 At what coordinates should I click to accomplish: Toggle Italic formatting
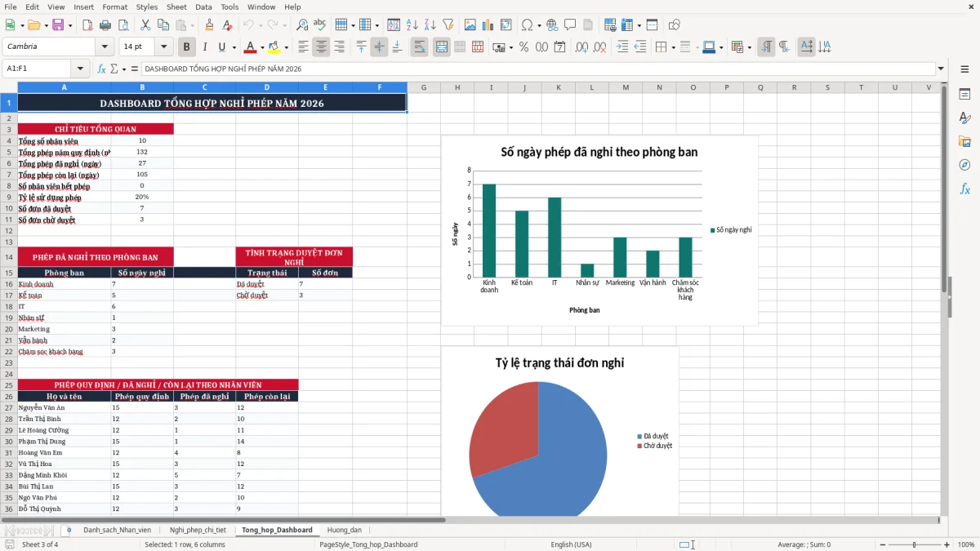click(x=204, y=47)
